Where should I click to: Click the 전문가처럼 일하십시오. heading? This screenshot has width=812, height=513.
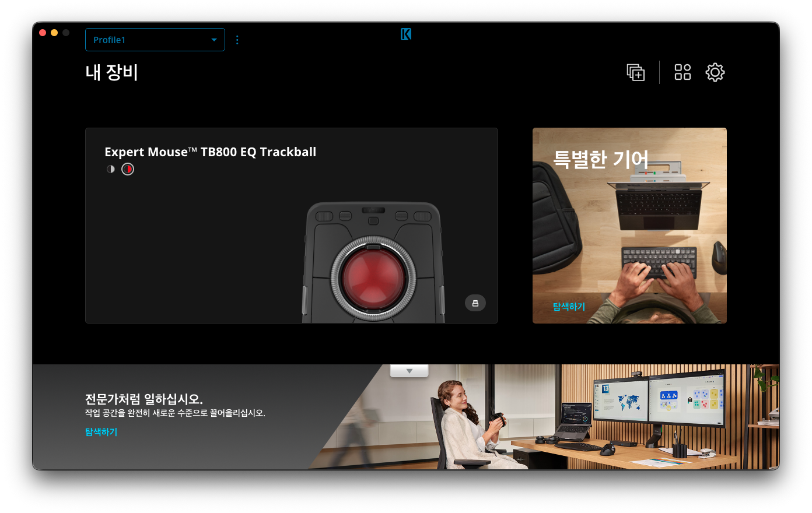pos(144,399)
